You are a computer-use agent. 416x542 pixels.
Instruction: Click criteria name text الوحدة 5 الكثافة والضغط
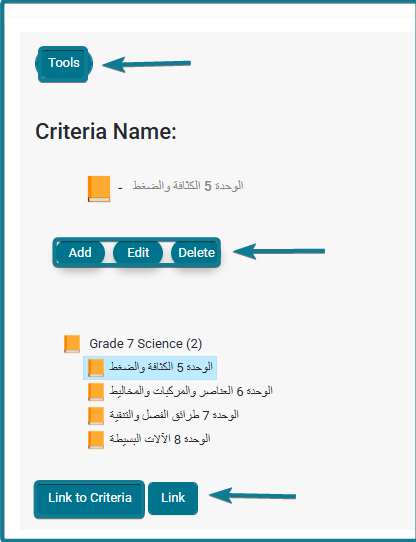(188, 186)
